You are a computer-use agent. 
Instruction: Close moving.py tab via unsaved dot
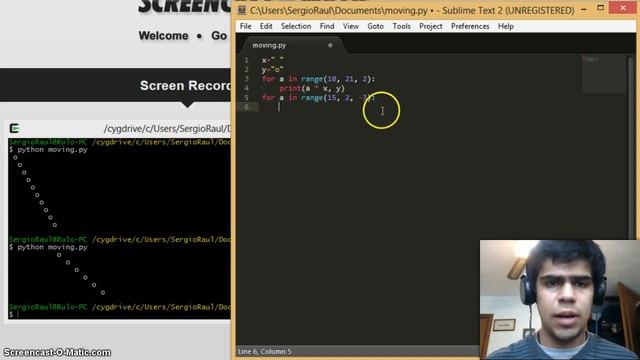(330, 45)
